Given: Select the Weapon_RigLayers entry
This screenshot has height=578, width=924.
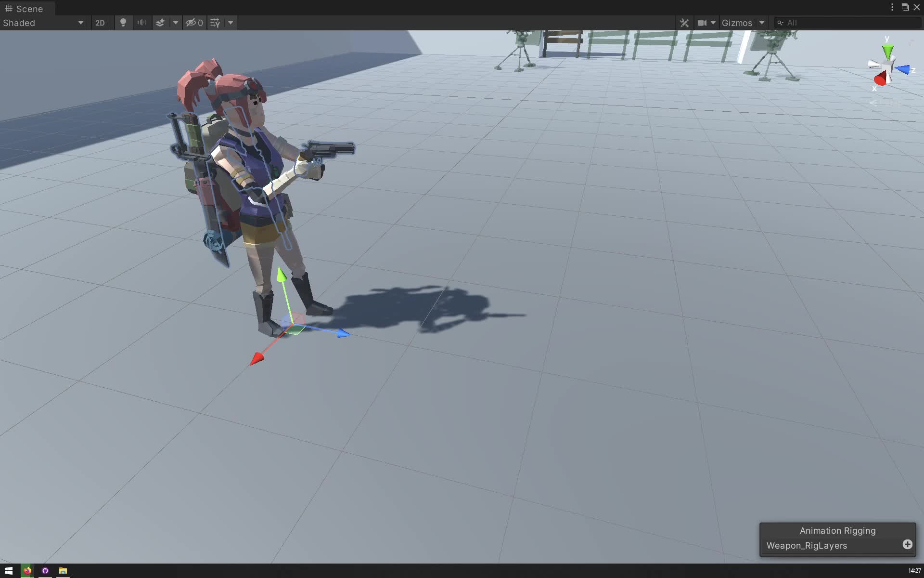Looking at the screenshot, I should 807,545.
